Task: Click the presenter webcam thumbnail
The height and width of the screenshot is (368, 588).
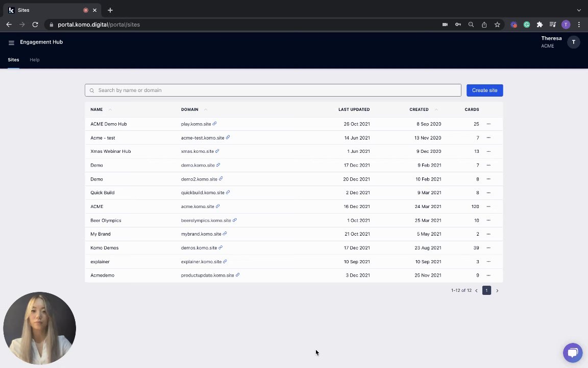Action: tap(39, 328)
